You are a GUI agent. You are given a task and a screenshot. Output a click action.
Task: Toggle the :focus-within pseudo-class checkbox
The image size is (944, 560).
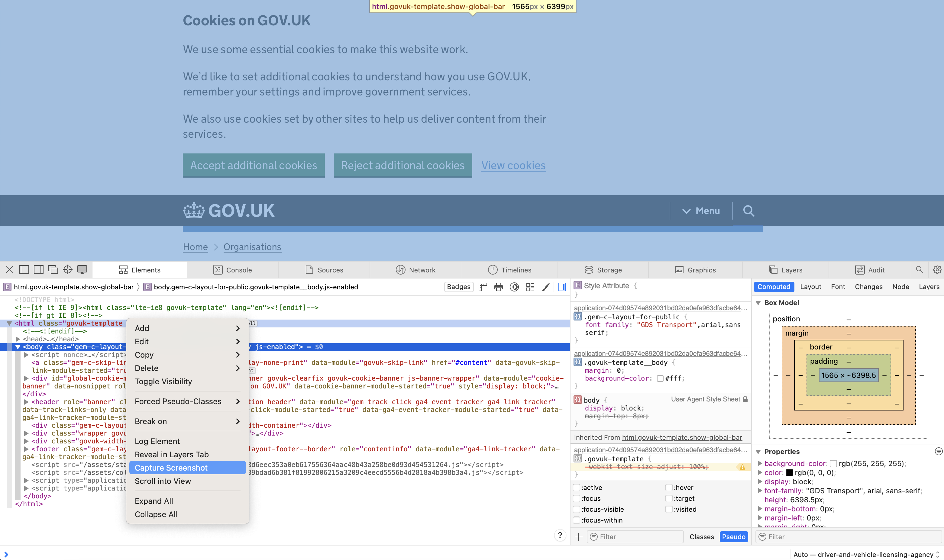(577, 520)
